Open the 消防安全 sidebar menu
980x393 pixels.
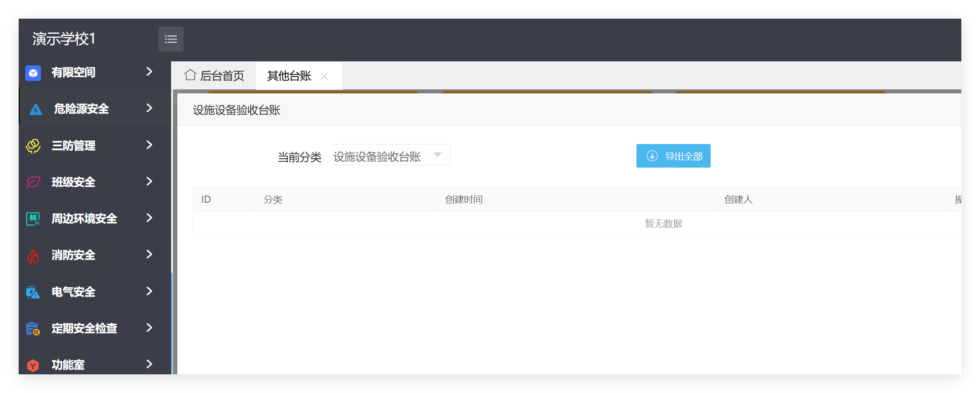(95, 255)
